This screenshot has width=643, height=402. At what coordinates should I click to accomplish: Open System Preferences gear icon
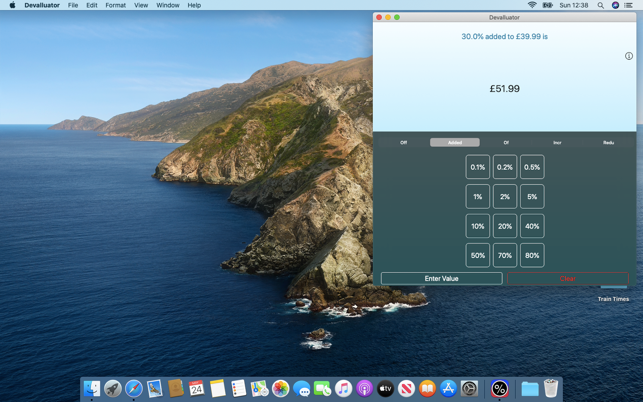point(469,388)
